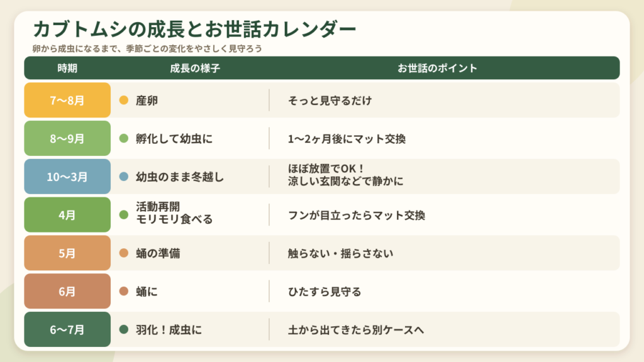Click the brown dot beside 蛹に
The height and width of the screenshot is (362, 644).
(124, 291)
